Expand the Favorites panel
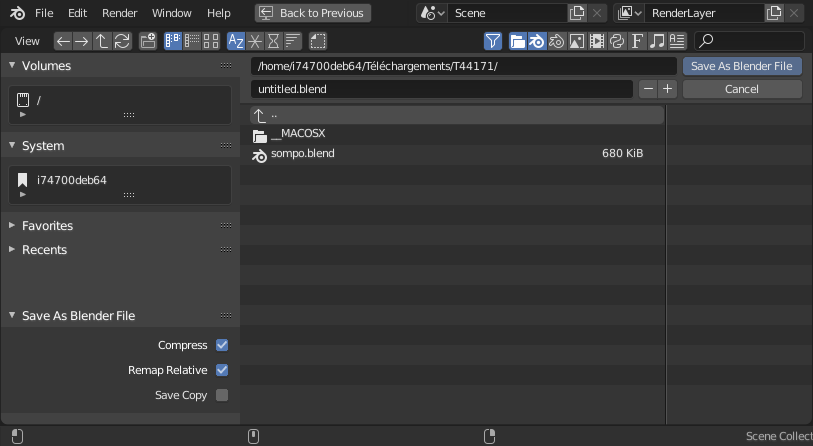The image size is (813, 446). pyautogui.click(x=12, y=225)
